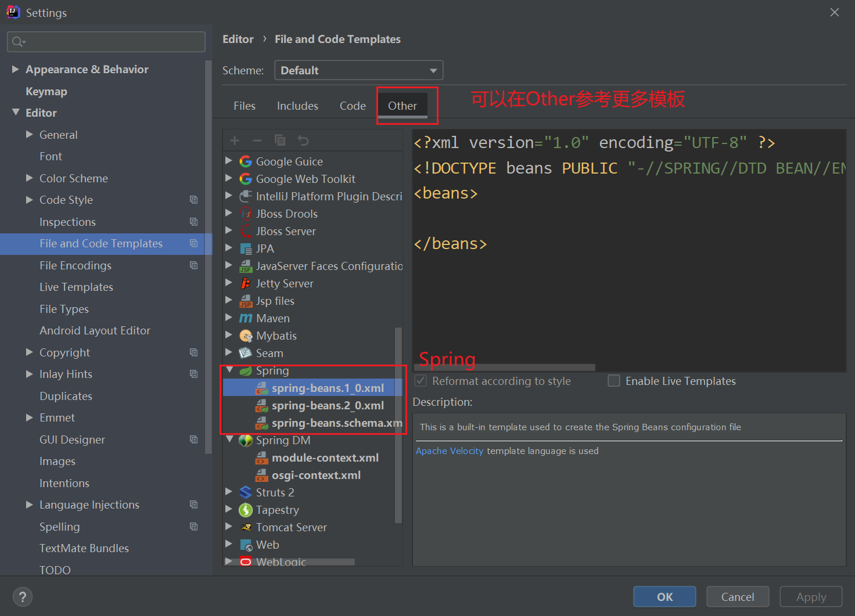Select the Google Guice icon
The width and height of the screenshot is (855, 616).
pyautogui.click(x=246, y=161)
